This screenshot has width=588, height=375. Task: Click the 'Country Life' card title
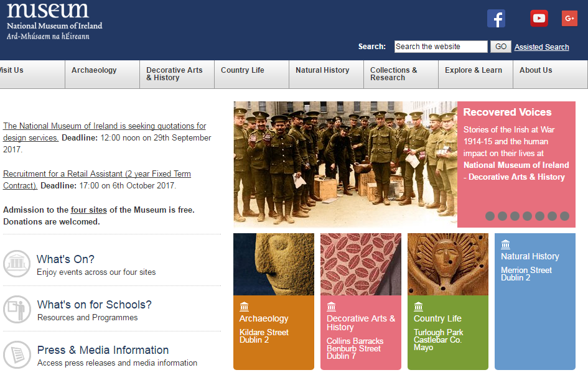pyautogui.click(x=437, y=318)
